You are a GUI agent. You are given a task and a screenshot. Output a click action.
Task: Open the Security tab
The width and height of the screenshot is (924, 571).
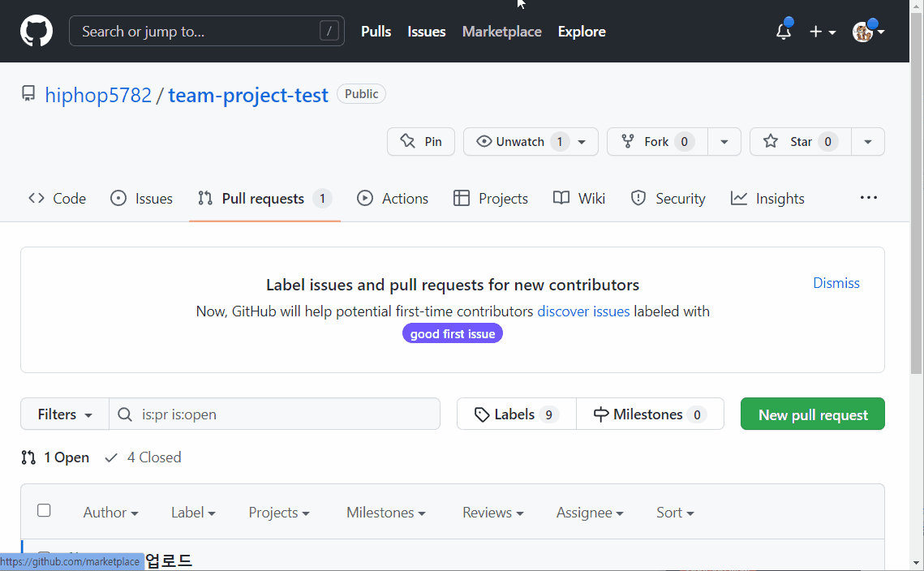(668, 199)
